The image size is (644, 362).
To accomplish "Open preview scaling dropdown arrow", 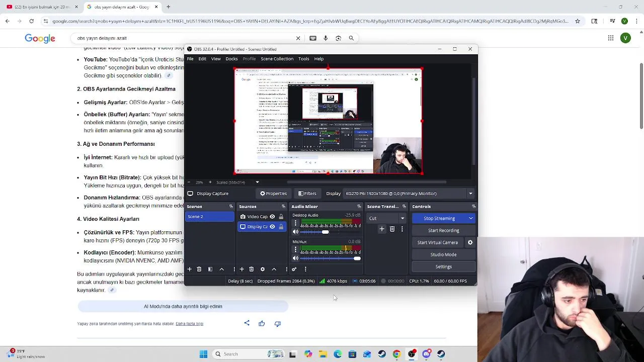I will point(257,182).
